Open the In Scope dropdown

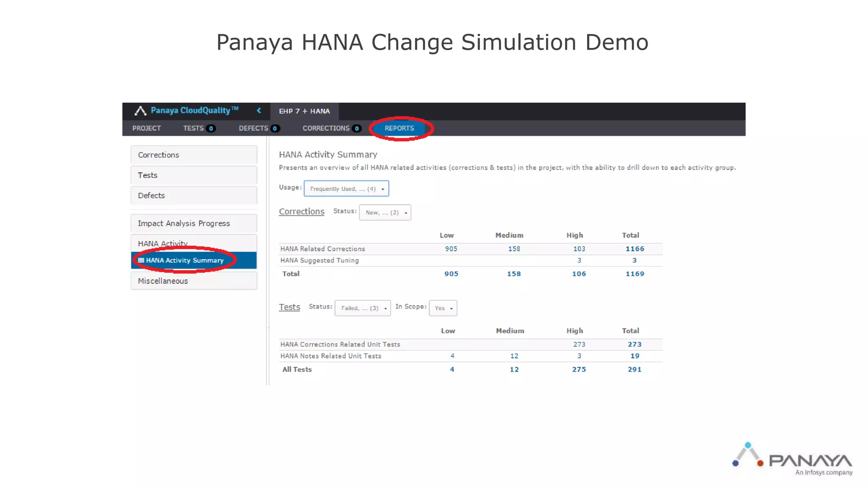coord(443,308)
